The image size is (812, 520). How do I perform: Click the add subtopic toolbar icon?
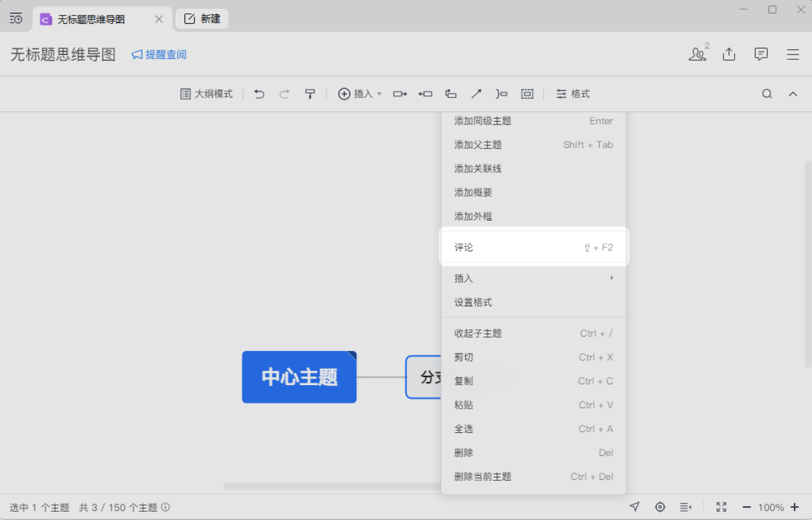pyautogui.click(x=400, y=94)
